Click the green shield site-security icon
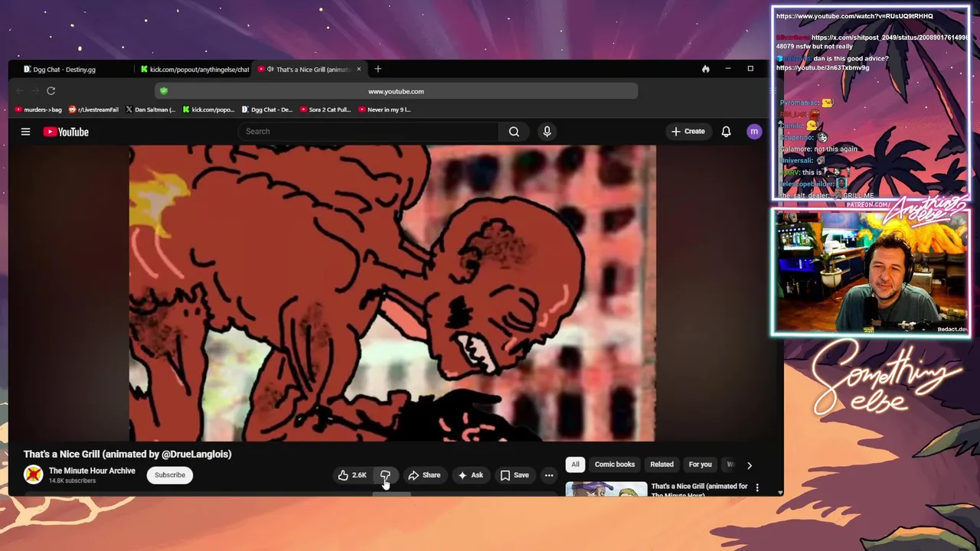Image resolution: width=980 pixels, height=551 pixels. pyautogui.click(x=163, y=91)
